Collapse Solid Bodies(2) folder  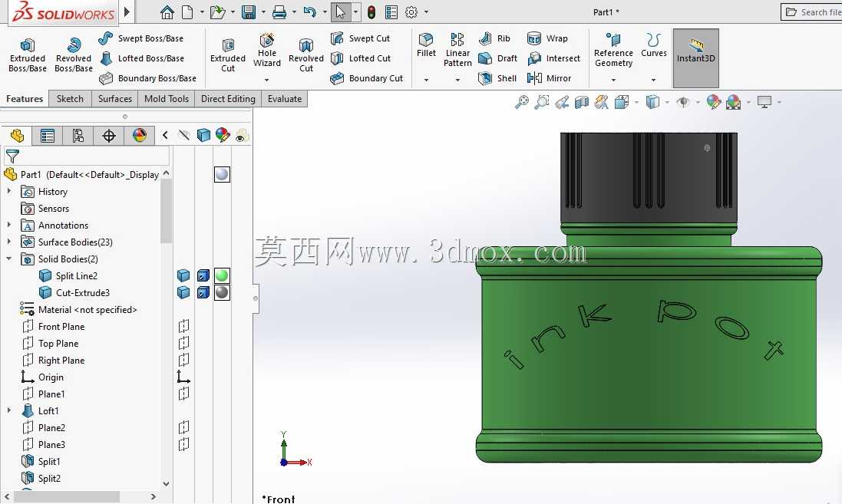(8, 259)
